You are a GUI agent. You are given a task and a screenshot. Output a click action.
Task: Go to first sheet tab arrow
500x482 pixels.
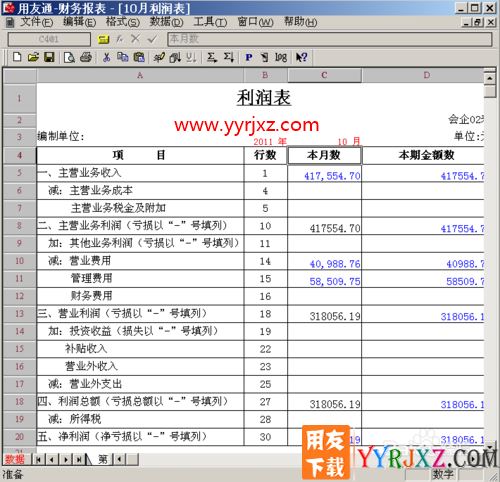point(38,460)
